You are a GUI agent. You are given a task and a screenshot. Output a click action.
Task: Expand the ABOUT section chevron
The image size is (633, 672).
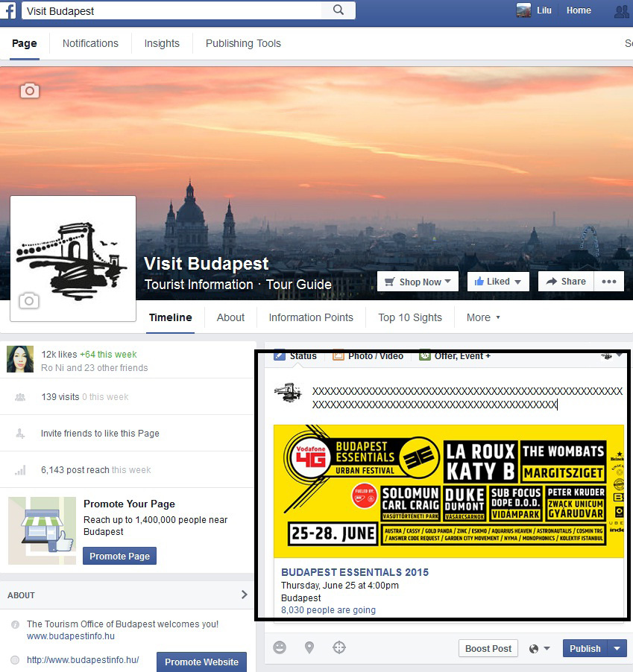coord(244,595)
